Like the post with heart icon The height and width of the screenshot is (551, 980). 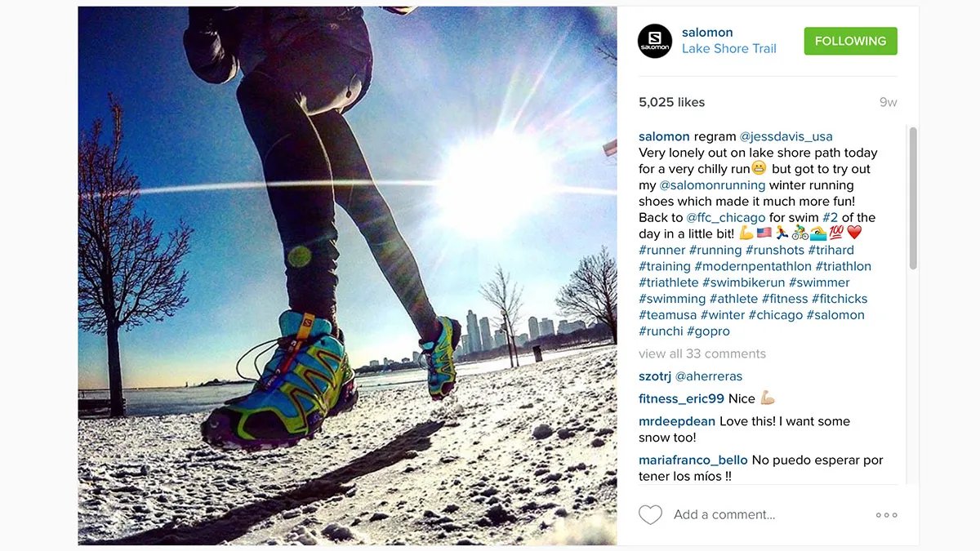click(650, 515)
